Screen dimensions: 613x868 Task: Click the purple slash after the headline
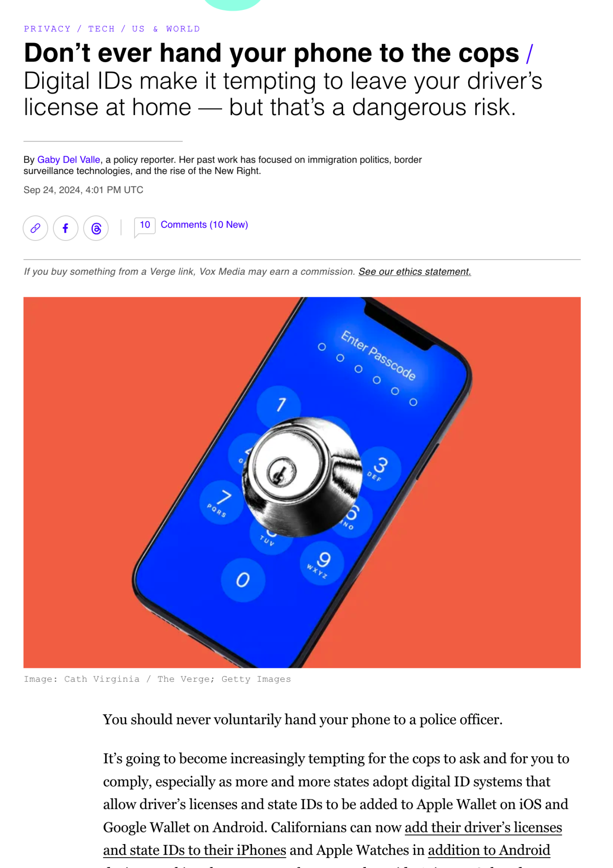point(529,54)
